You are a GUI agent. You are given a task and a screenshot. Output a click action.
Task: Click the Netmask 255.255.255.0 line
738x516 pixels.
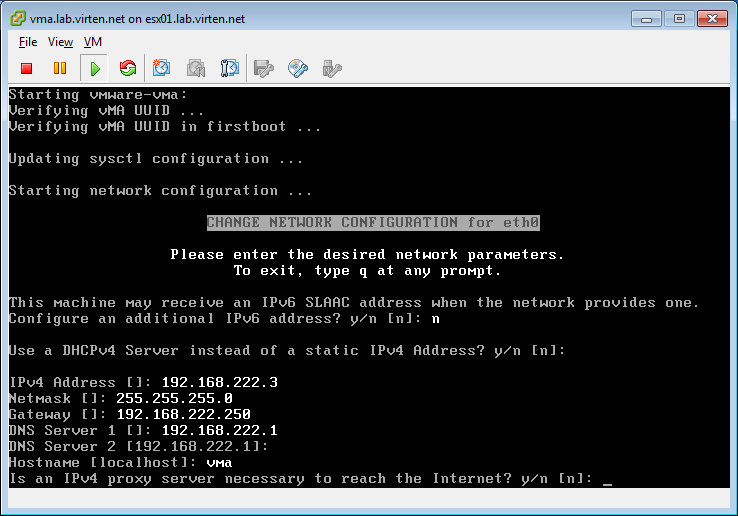121,398
